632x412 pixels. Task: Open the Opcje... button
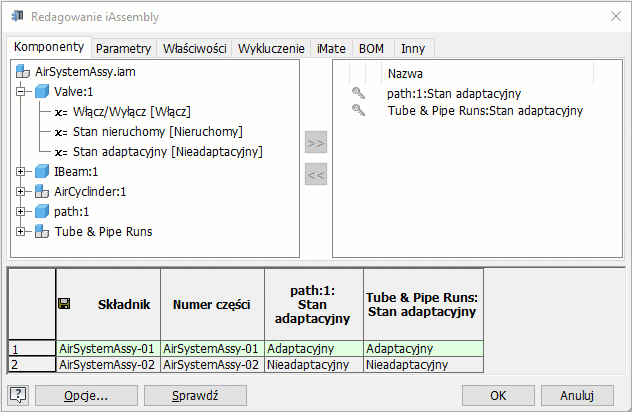tap(86, 395)
